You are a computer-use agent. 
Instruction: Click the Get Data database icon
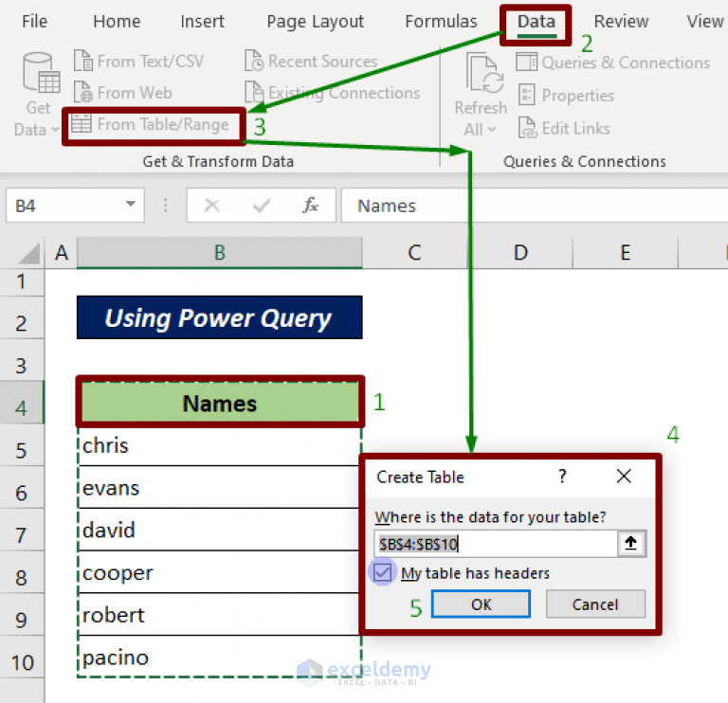[41, 72]
